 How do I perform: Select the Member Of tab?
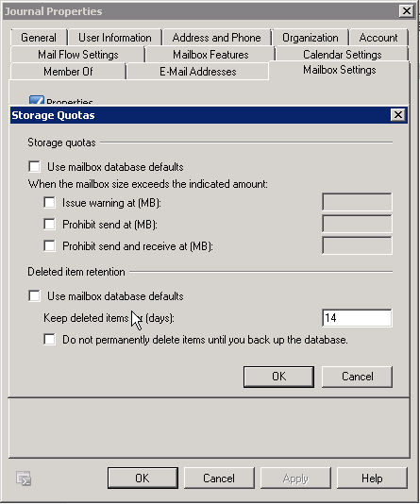68,72
